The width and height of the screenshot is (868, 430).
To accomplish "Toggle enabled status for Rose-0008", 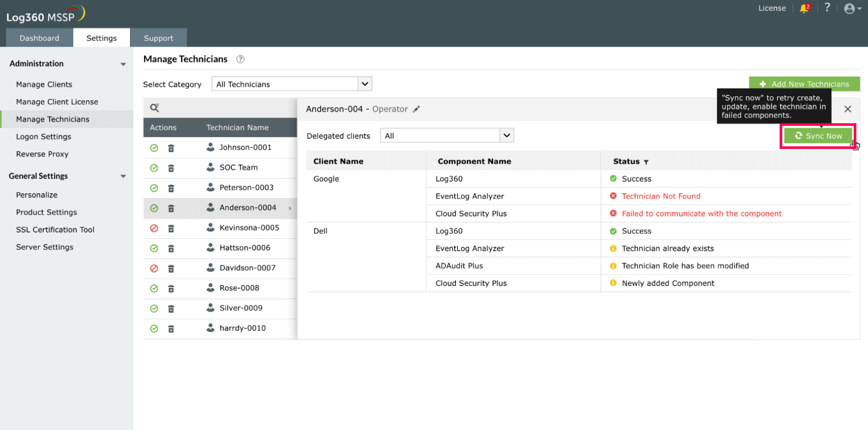I will tap(154, 289).
